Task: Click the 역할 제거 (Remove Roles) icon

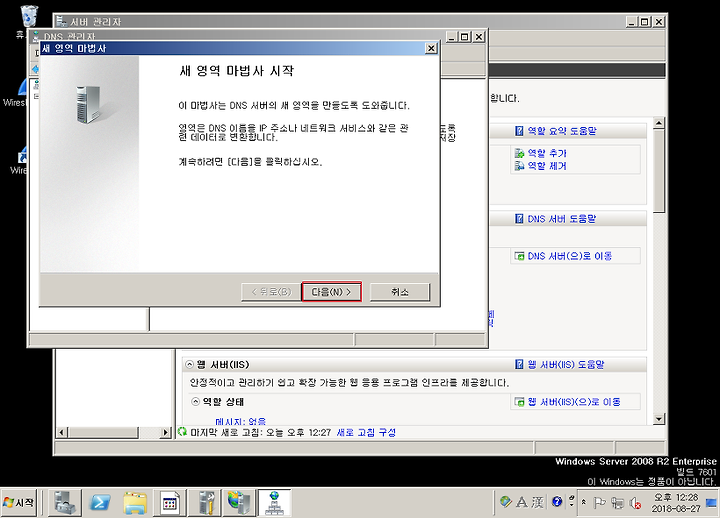Action: [519, 166]
